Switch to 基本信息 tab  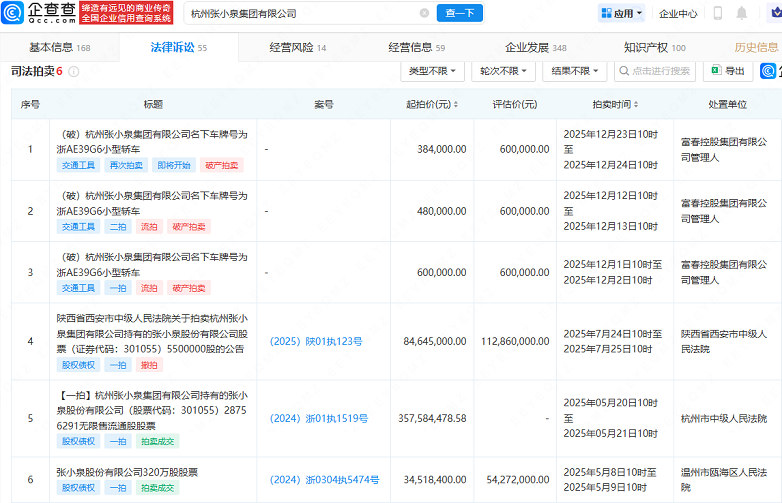click(59, 47)
